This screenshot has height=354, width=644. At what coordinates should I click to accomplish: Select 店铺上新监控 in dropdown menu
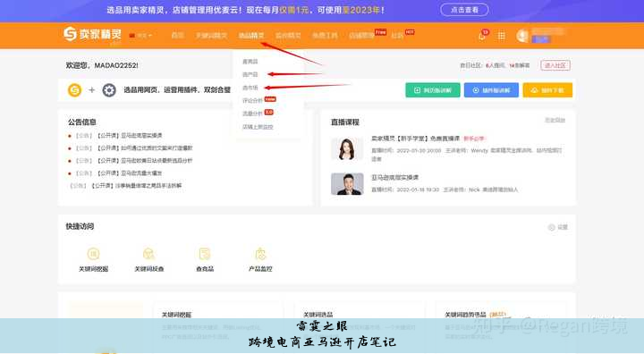coord(258,127)
